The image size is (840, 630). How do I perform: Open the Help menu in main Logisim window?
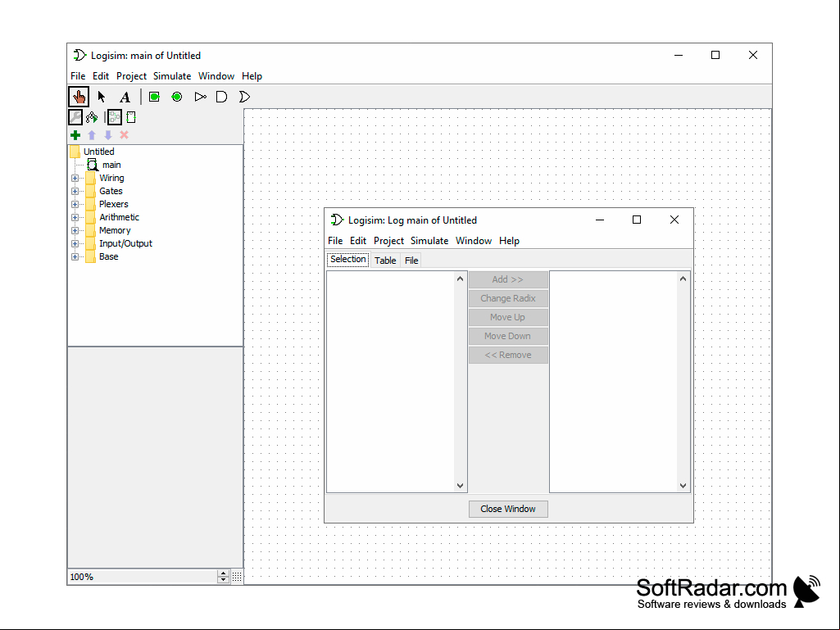coord(252,76)
